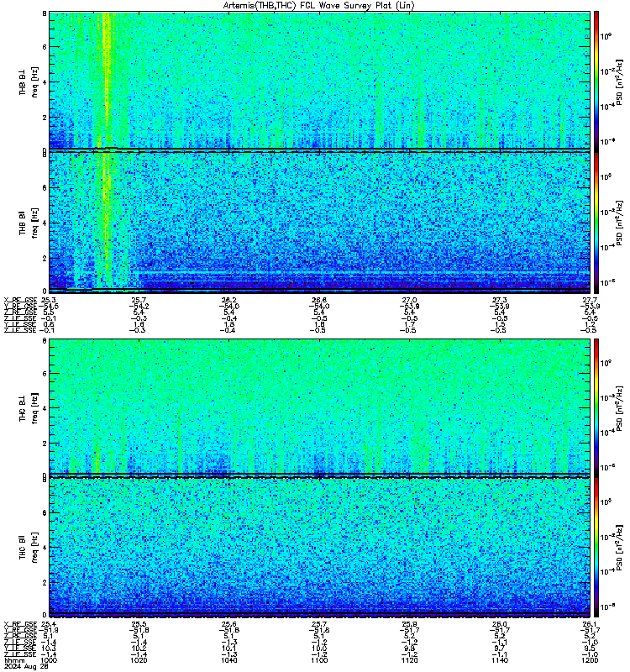The width and height of the screenshot is (630, 672).
Task: Click the THC B⊥ panel PSD color bar
Action: coord(596,407)
